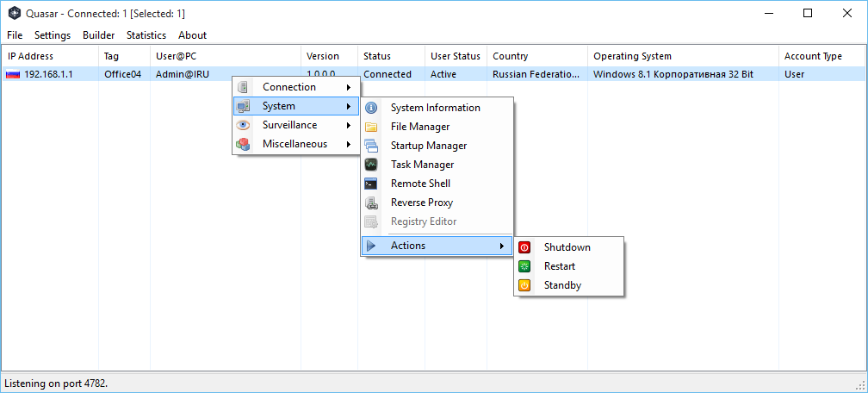Open the Statistics menu
The height and width of the screenshot is (393, 868).
click(x=146, y=35)
